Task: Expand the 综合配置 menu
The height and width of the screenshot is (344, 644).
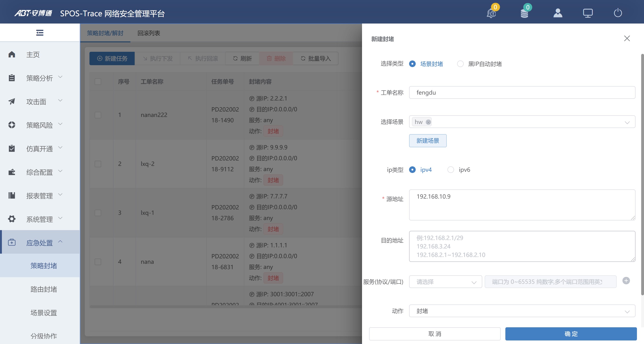Action: (x=40, y=172)
